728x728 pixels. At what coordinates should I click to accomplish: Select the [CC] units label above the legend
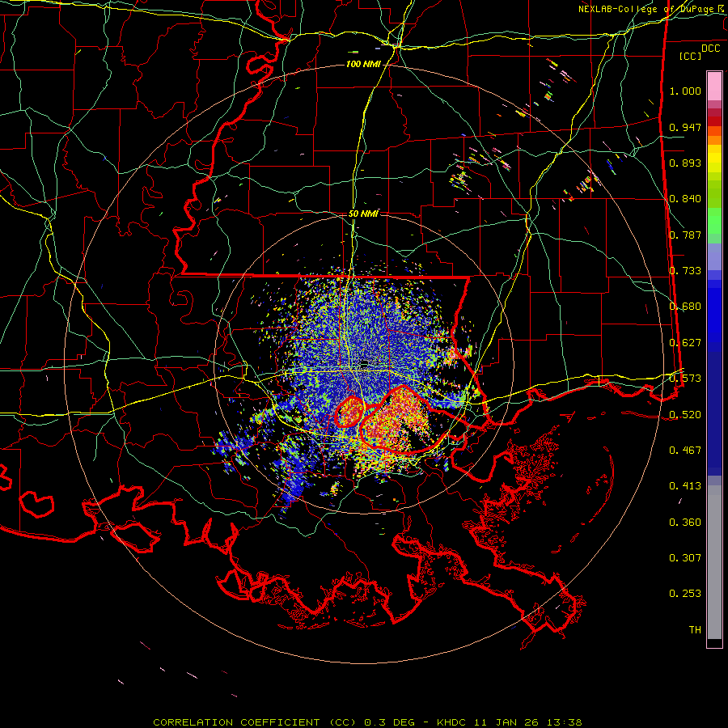pyautogui.click(x=690, y=56)
